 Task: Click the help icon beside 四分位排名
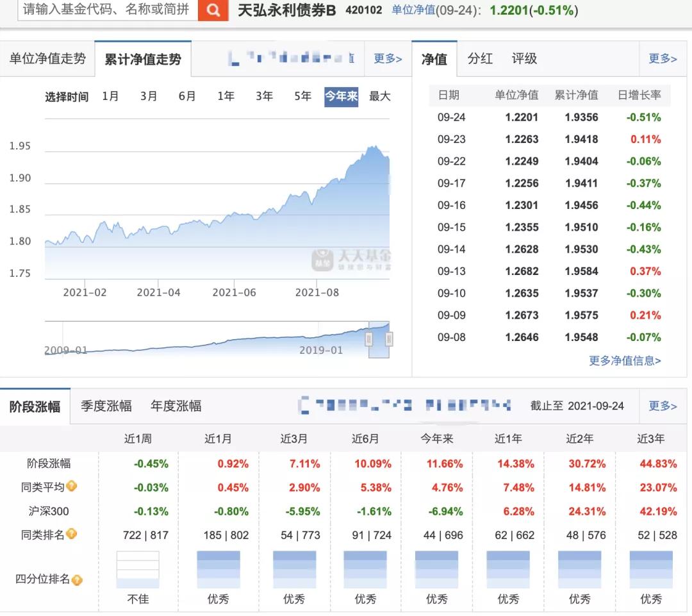[77, 580]
